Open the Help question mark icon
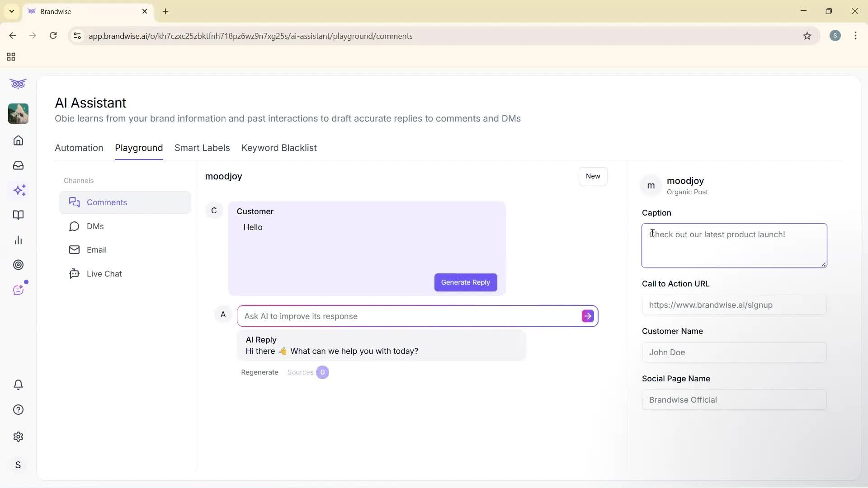The width and height of the screenshot is (868, 488). coord(18,409)
